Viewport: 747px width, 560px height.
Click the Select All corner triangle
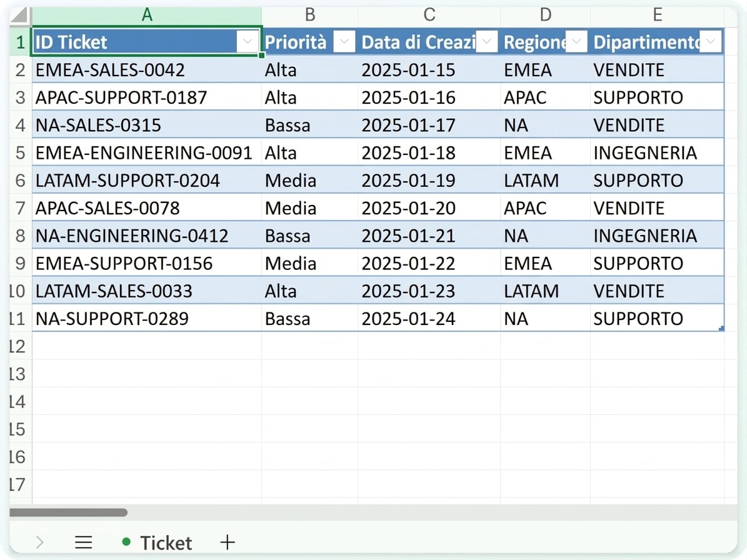(20, 15)
